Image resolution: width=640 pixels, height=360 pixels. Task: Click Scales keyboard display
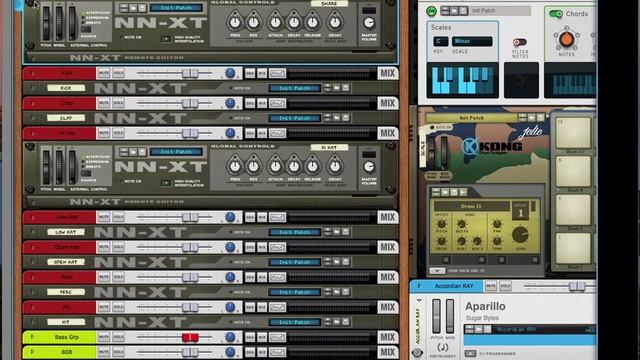[462, 80]
